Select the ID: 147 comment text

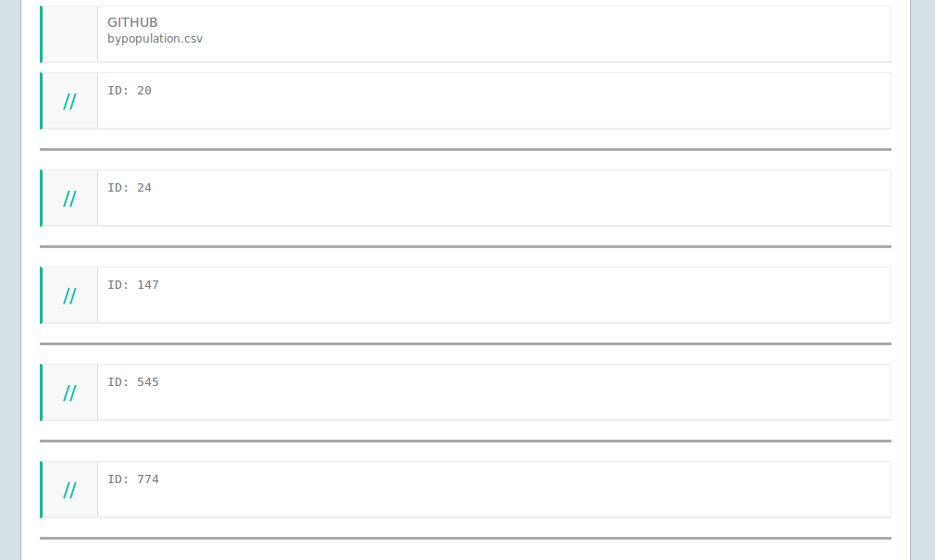tap(133, 285)
